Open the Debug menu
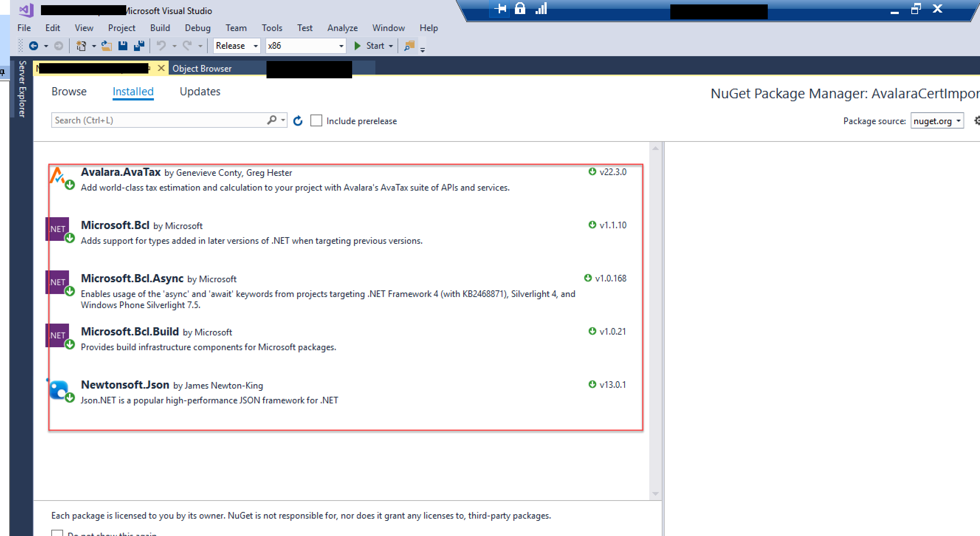This screenshot has height=536, width=980. pyautogui.click(x=197, y=28)
